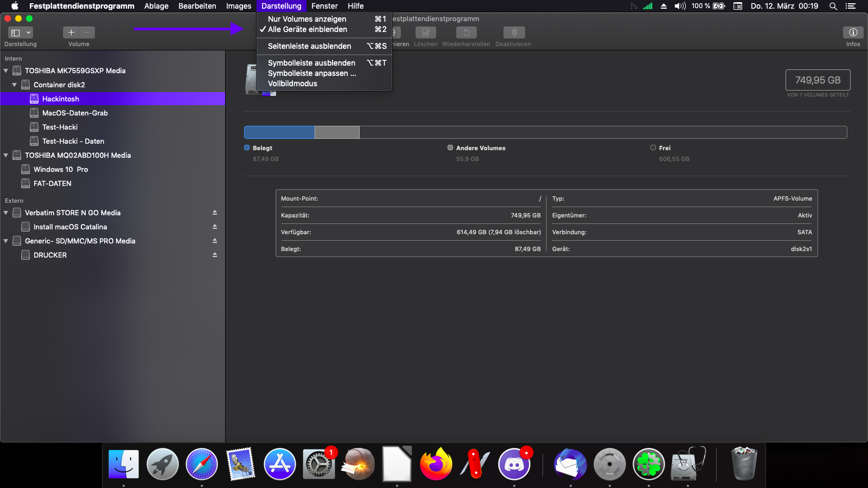Select the Windows 10 Pro volume
Image resolution: width=868 pixels, height=488 pixels.
[61, 169]
